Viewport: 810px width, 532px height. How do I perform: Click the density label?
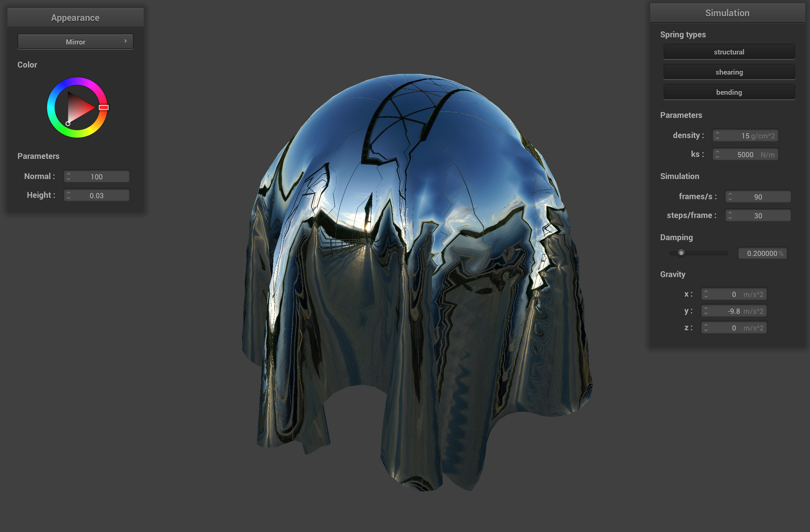[688, 135]
